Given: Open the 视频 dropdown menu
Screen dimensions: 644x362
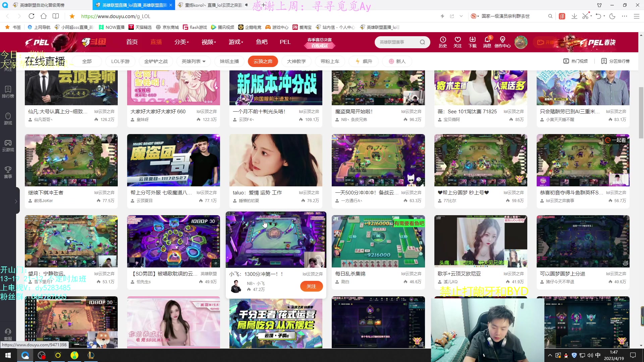Looking at the screenshot, I should point(208,42).
